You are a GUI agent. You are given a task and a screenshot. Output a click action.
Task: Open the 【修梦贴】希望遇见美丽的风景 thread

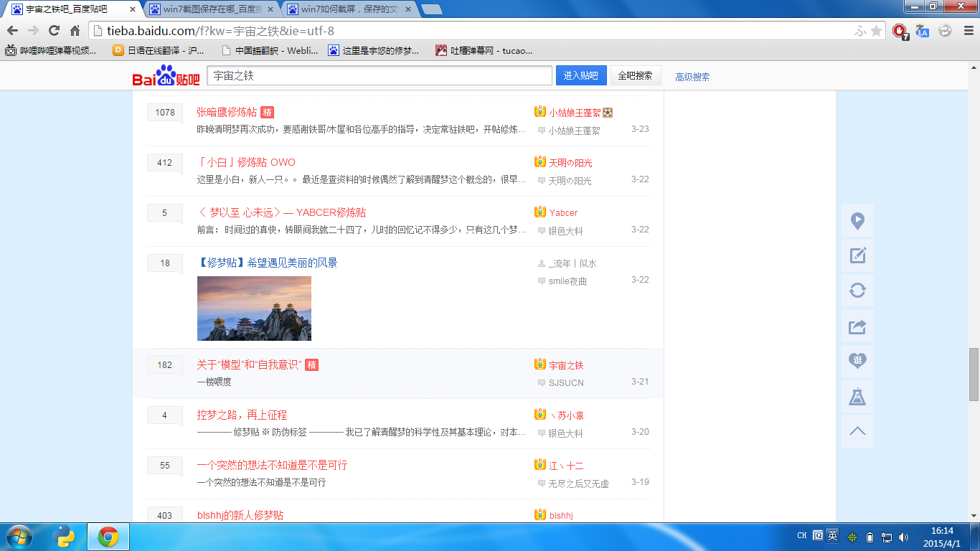pyautogui.click(x=267, y=263)
